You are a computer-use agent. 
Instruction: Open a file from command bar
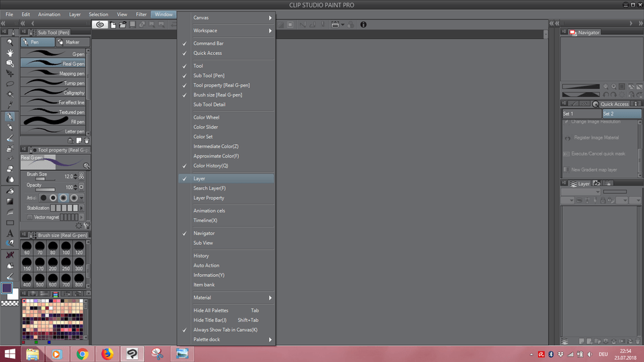122,25
